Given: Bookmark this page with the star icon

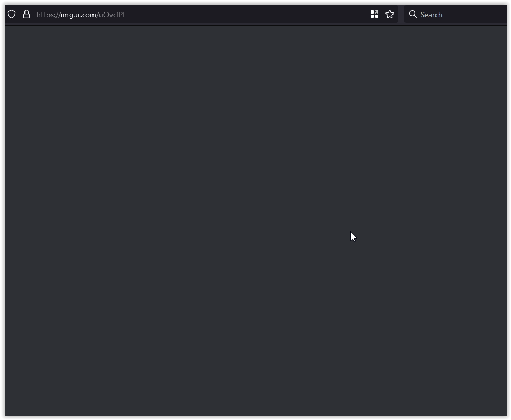Looking at the screenshot, I should click(x=390, y=14).
